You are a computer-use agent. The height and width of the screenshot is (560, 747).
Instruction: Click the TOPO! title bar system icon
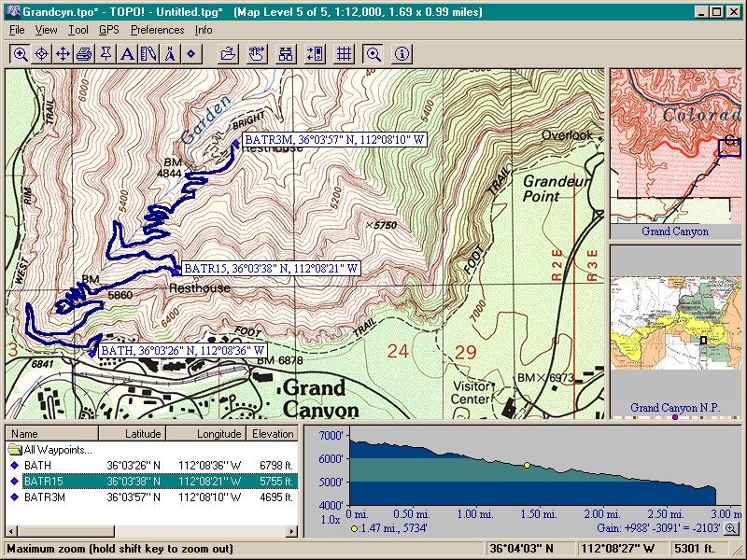(13, 11)
